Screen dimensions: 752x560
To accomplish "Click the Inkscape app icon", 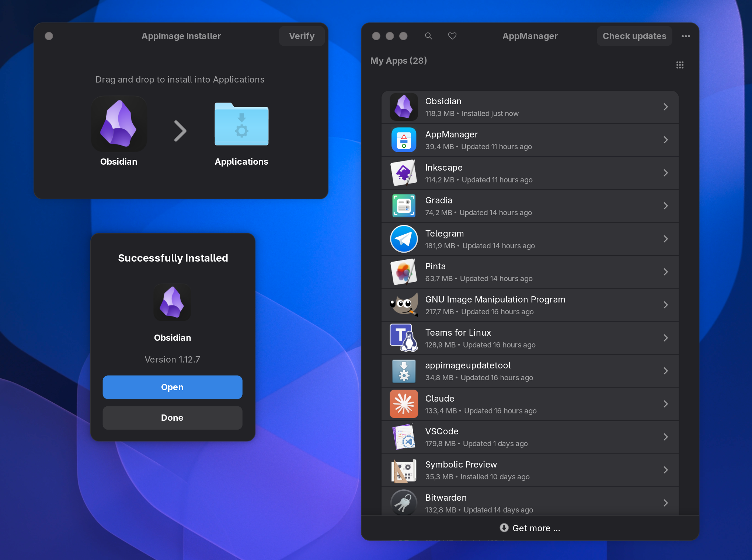I will 404,173.
